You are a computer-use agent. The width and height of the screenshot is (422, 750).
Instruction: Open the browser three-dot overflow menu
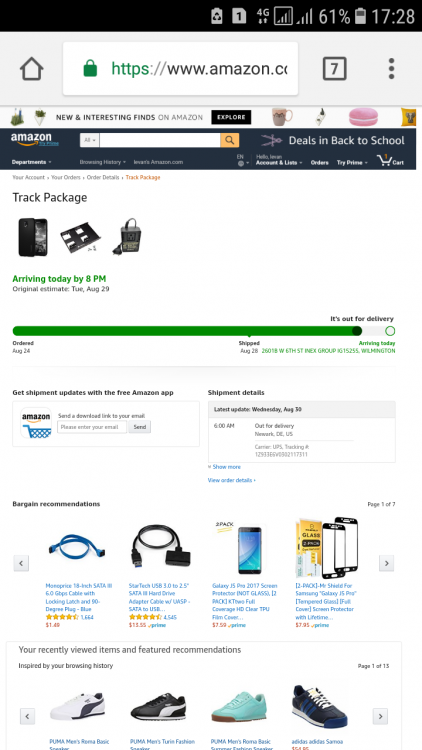[391, 69]
